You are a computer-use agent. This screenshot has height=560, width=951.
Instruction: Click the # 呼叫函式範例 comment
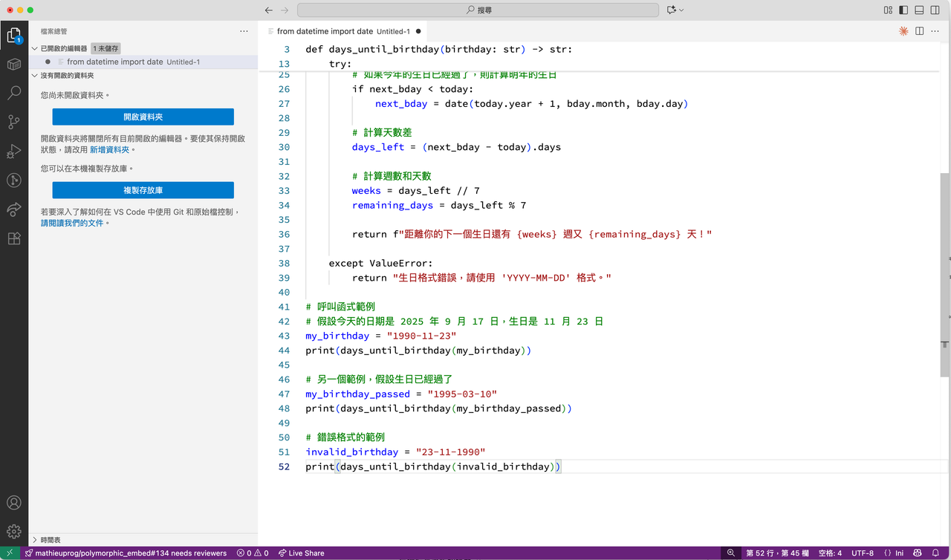(340, 307)
